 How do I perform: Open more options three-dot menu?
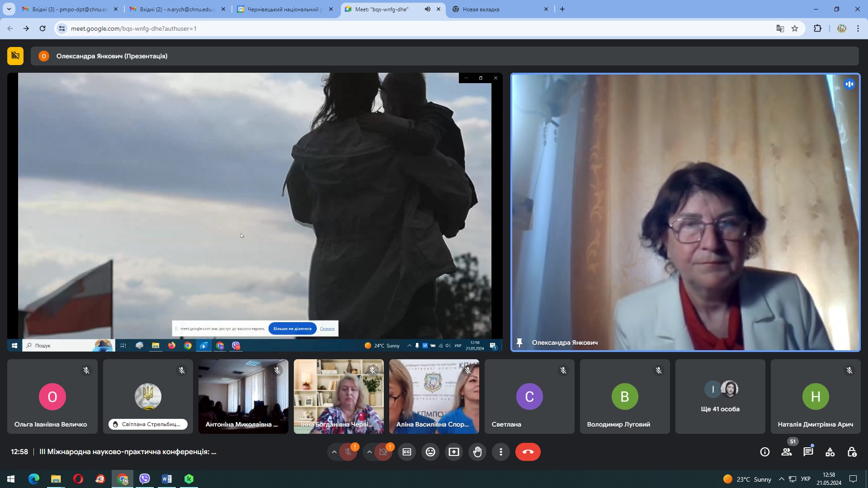click(x=501, y=452)
